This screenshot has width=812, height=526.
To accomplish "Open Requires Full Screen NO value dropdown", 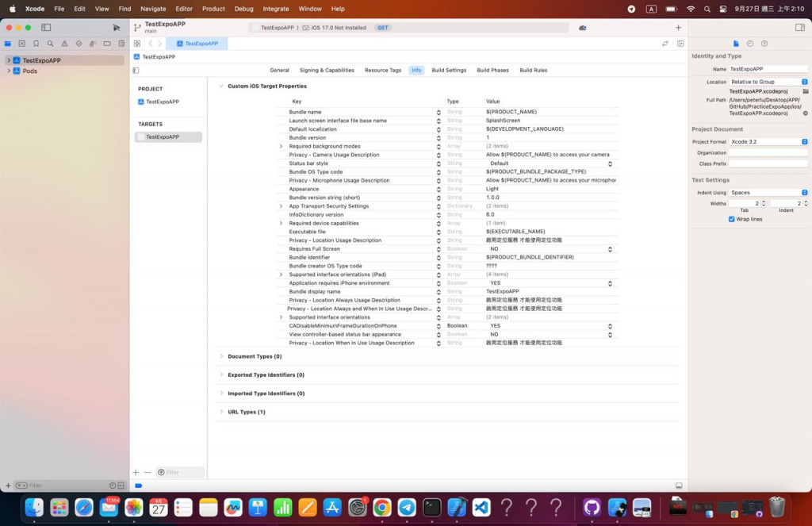I will (610, 249).
